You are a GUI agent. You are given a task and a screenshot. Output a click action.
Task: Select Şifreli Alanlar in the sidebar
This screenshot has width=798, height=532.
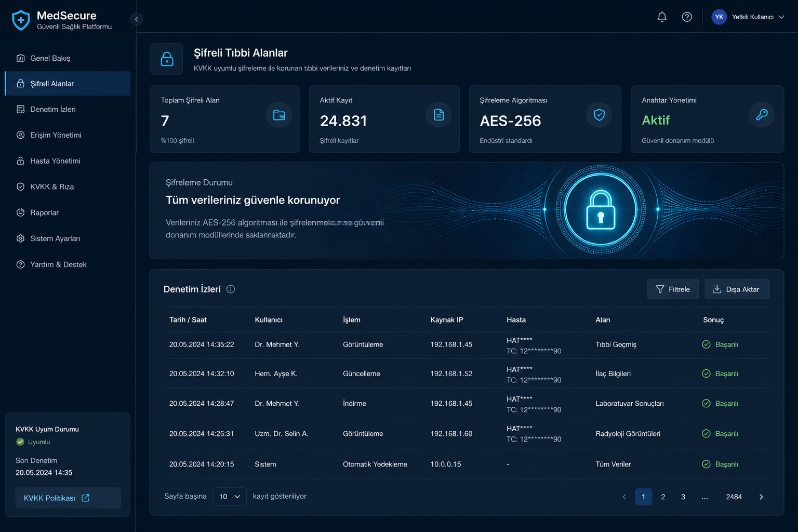pos(68,84)
